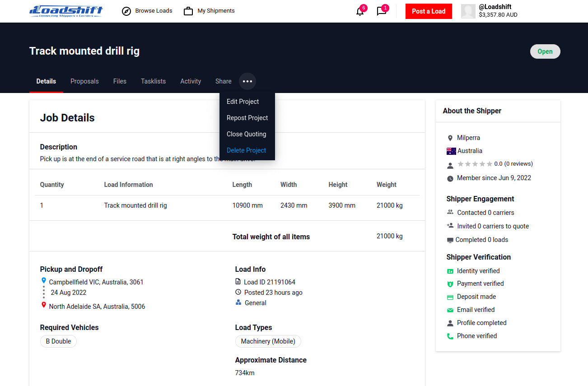Click the Phone verified icon

tap(450, 336)
